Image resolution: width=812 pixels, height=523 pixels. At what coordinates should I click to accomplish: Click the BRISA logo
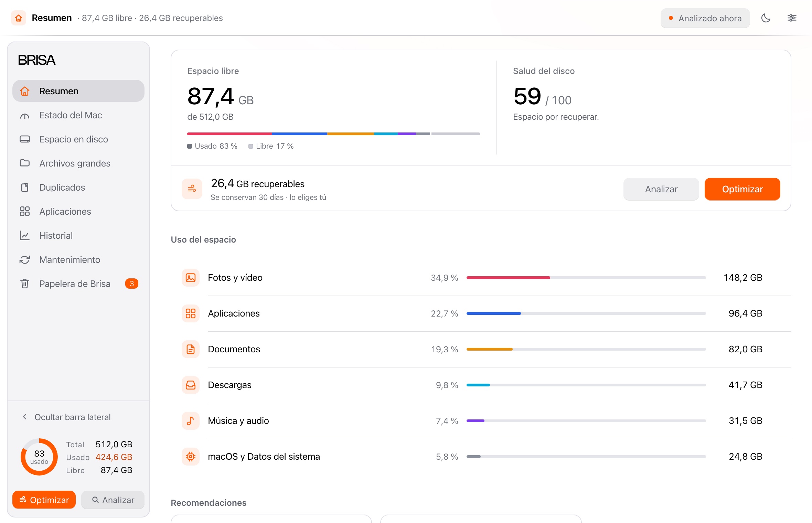pos(36,60)
